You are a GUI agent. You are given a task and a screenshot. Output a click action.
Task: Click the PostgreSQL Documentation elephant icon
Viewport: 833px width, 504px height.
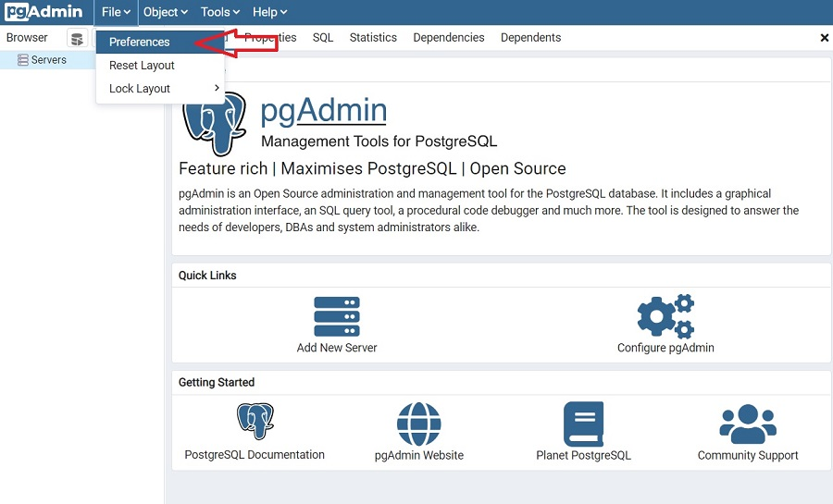point(255,422)
